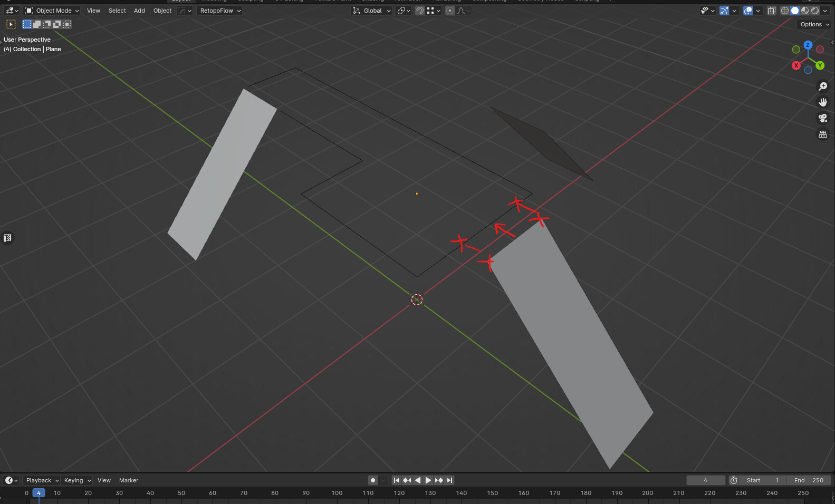The image size is (835, 504).
Task: Open the Global transform orientation dropdown
Action: click(x=372, y=11)
